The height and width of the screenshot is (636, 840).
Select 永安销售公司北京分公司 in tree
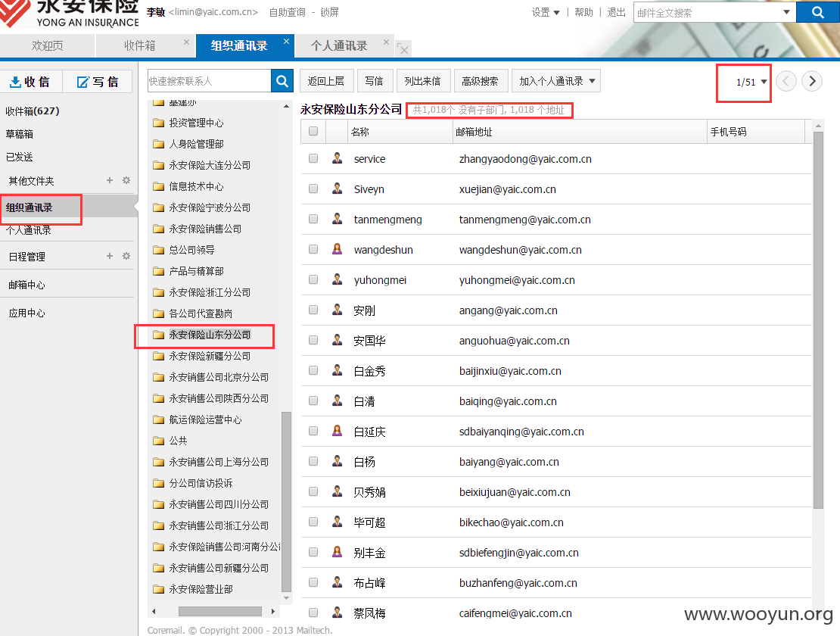click(x=219, y=377)
